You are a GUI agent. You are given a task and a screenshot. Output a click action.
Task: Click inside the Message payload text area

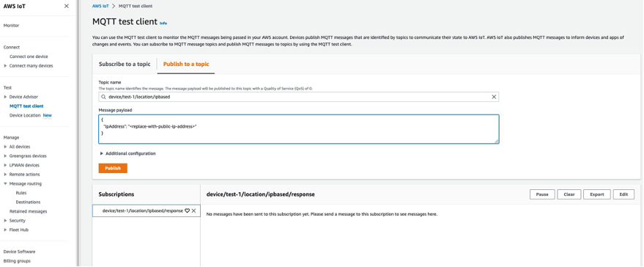pyautogui.click(x=299, y=129)
